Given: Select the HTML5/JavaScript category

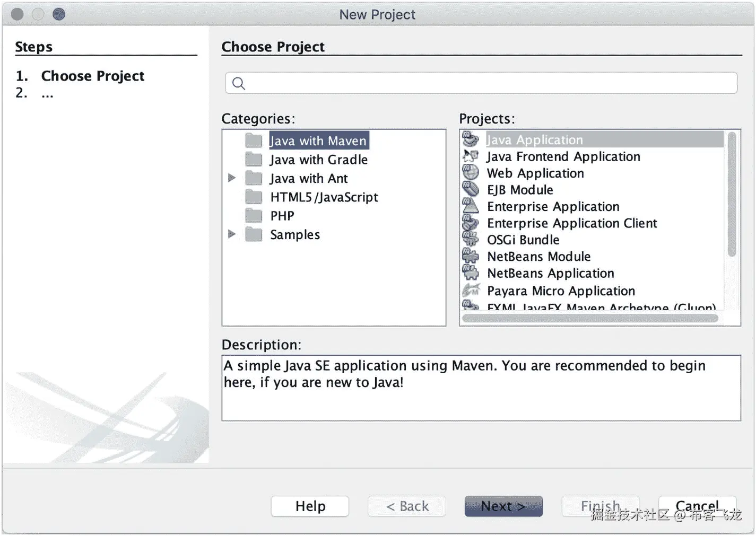Looking at the screenshot, I should coord(324,197).
